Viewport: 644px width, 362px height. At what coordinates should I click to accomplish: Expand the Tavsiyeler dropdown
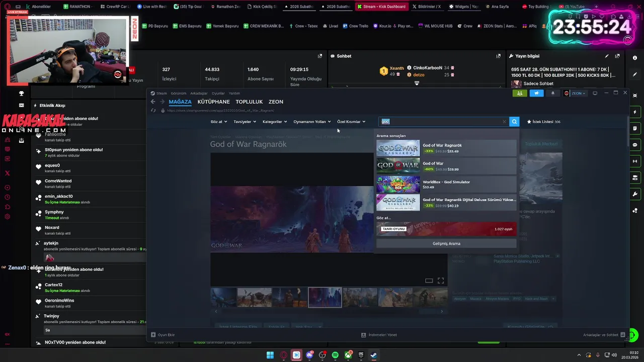tap(245, 122)
